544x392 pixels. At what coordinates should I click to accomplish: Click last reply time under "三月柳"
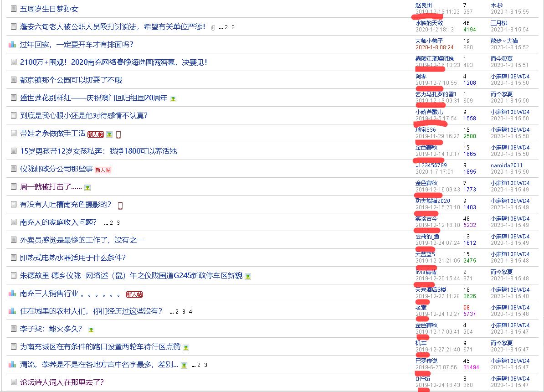509,30
